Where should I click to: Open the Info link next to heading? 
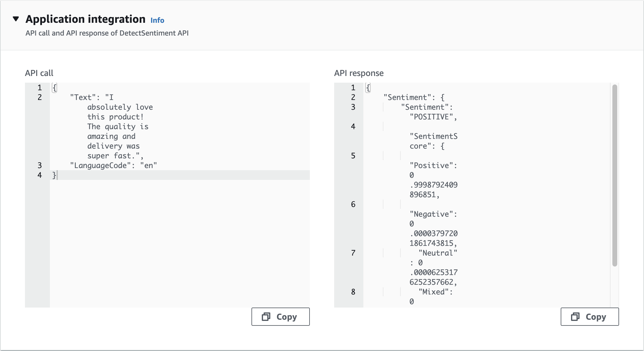(157, 20)
